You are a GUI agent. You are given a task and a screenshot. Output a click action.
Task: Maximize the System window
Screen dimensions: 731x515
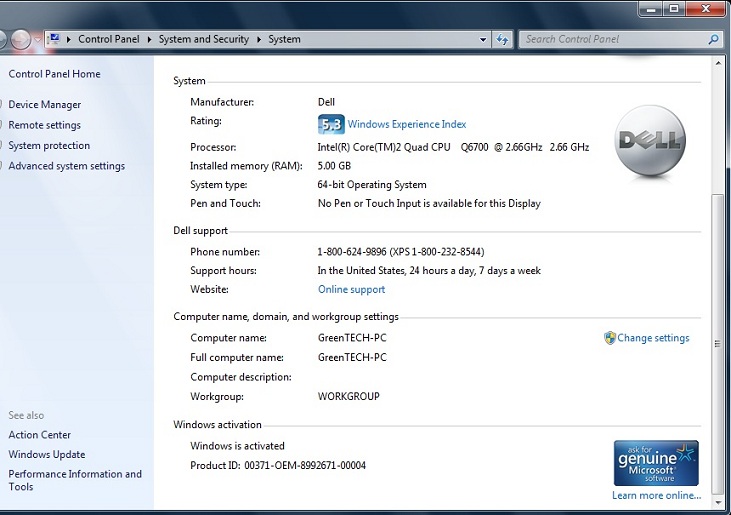674,8
